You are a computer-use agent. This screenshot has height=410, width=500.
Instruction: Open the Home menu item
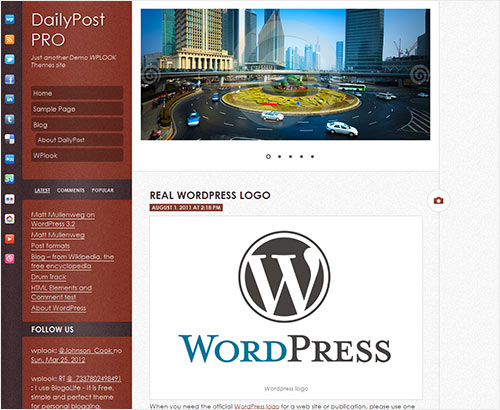click(x=77, y=93)
